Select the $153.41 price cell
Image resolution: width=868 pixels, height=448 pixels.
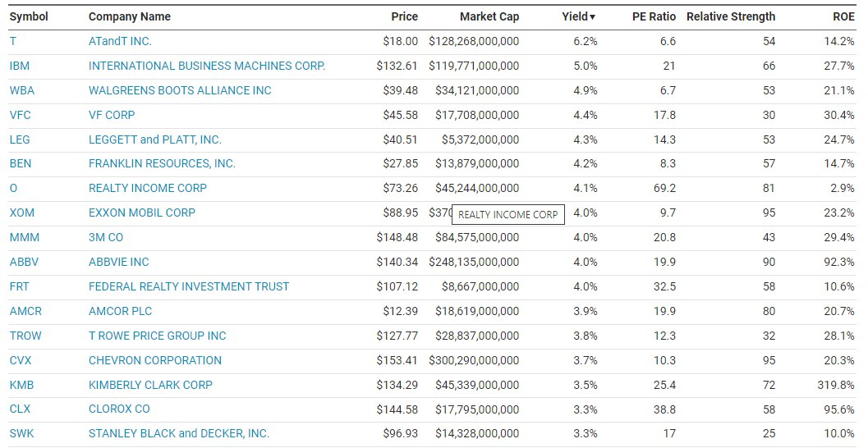pyautogui.click(x=397, y=360)
